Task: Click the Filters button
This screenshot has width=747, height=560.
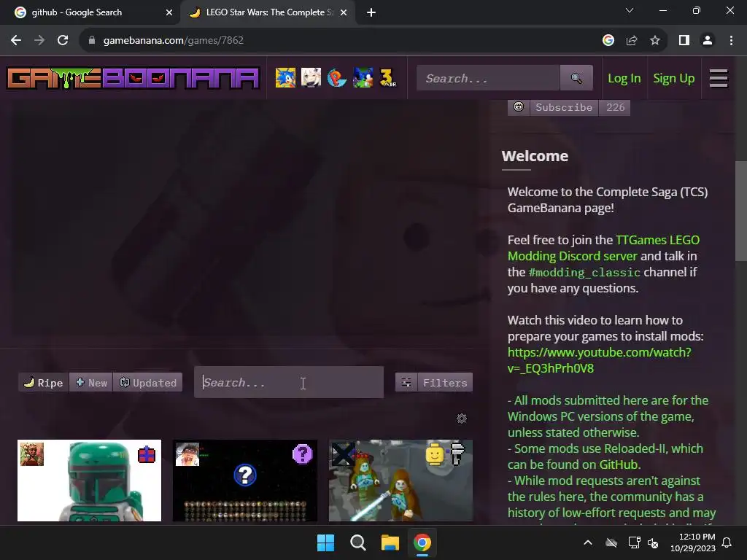Action: (x=445, y=382)
